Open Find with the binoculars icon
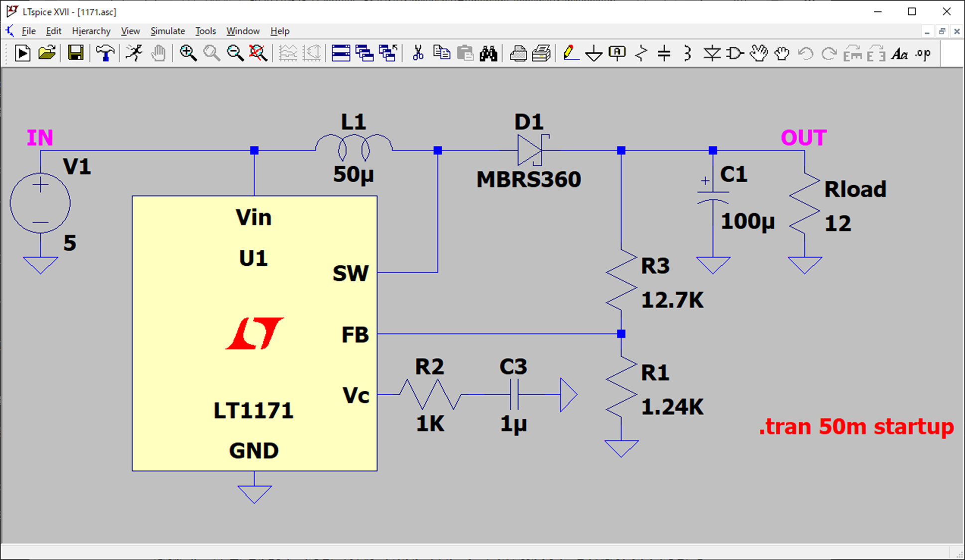Image resolution: width=965 pixels, height=560 pixels. [488, 53]
